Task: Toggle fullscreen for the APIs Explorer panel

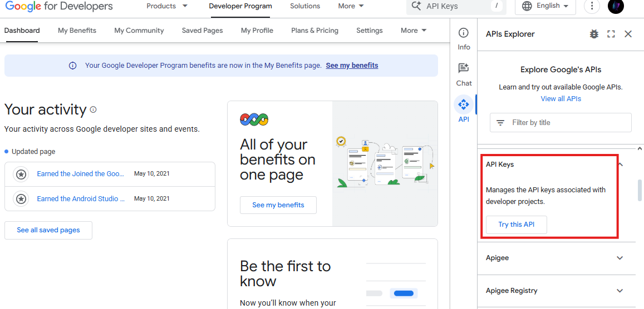Action: pos(611,34)
